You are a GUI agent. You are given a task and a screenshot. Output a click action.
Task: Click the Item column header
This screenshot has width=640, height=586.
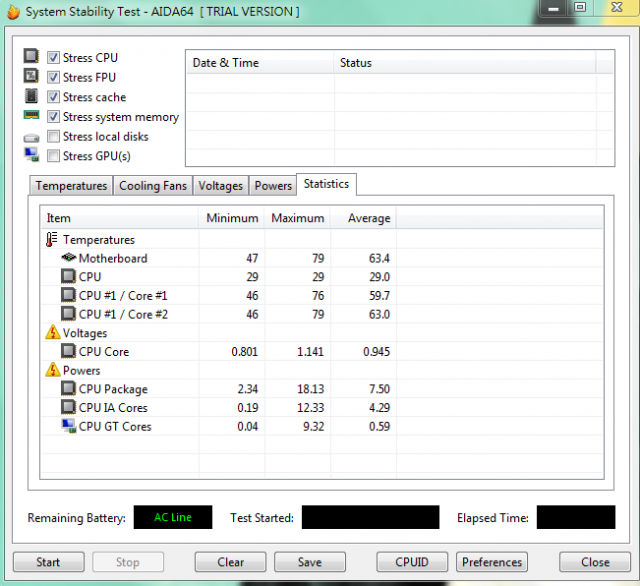click(x=120, y=218)
